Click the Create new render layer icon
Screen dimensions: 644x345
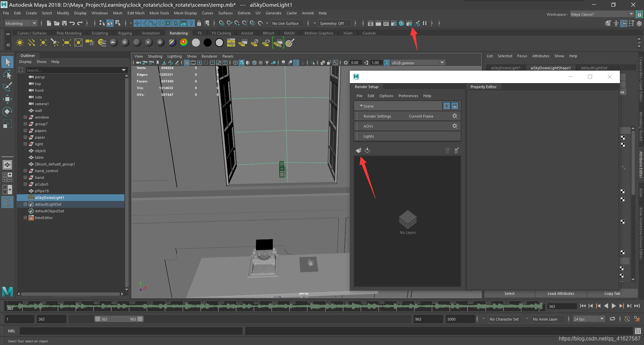[359, 150]
